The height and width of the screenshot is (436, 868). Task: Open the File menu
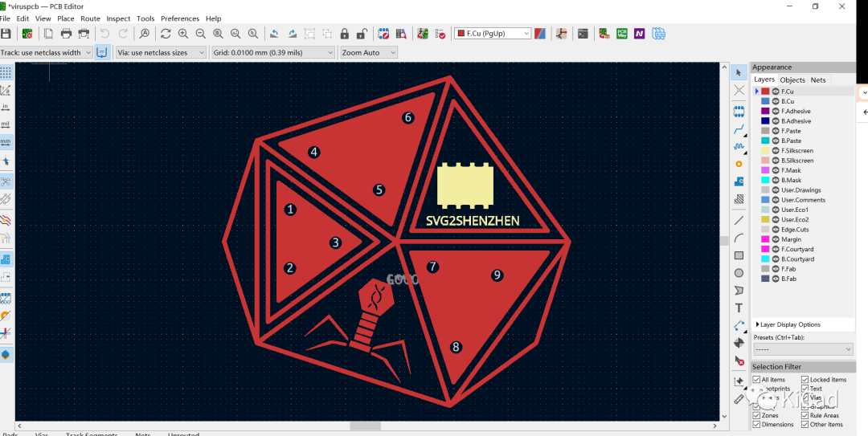(5, 18)
